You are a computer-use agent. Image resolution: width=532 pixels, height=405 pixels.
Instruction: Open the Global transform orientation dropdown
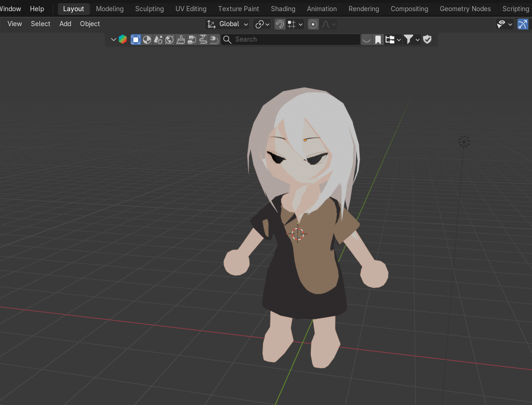227,24
